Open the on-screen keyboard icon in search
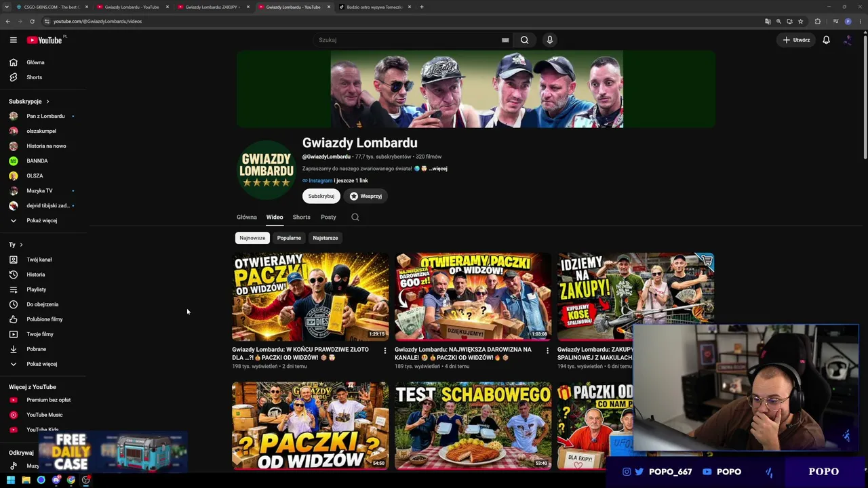 pos(505,40)
